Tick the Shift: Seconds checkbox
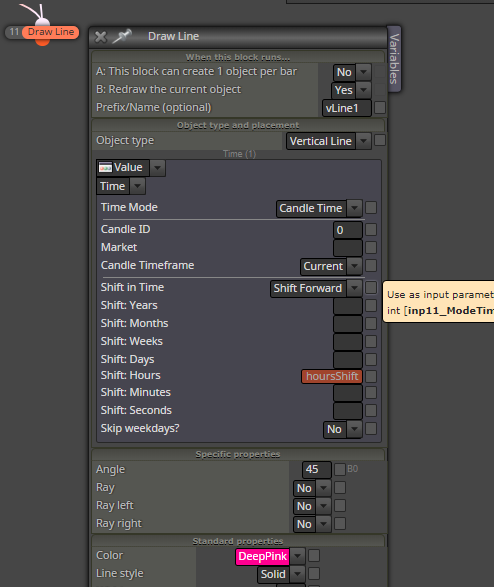The width and height of the screenshot is (494, 587). click(x=371, y=410)
